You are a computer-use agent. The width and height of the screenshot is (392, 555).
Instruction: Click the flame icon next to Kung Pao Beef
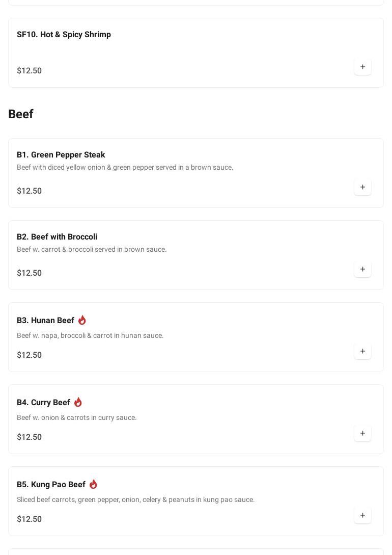pos(93,484)
